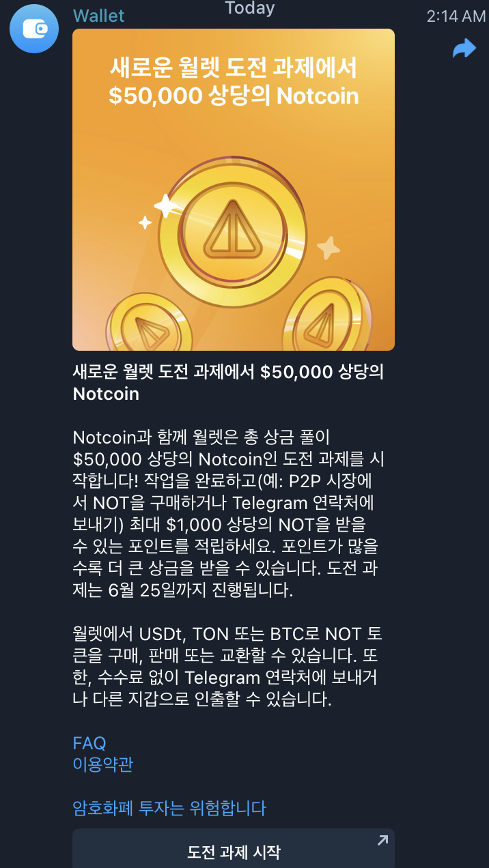Open the 암호화폐 투자는 위험합니다 warning link
489x868 pixels.
point(169,809)
